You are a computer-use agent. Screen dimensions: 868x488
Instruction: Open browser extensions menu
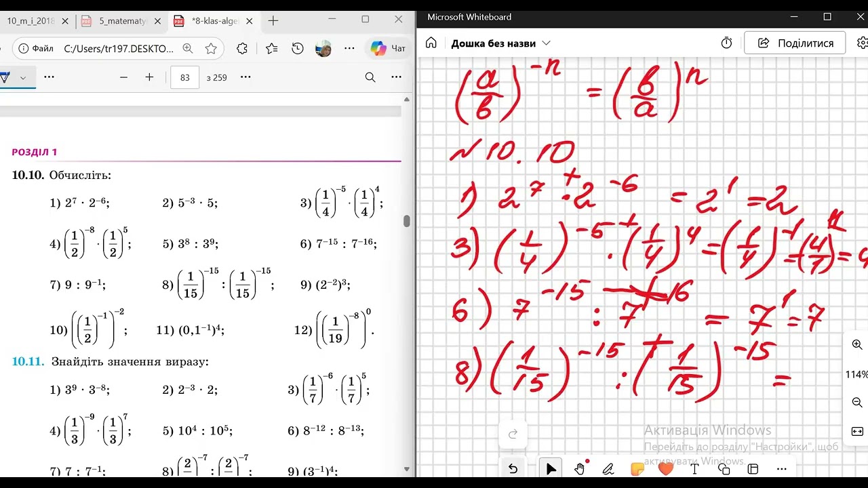242,49
